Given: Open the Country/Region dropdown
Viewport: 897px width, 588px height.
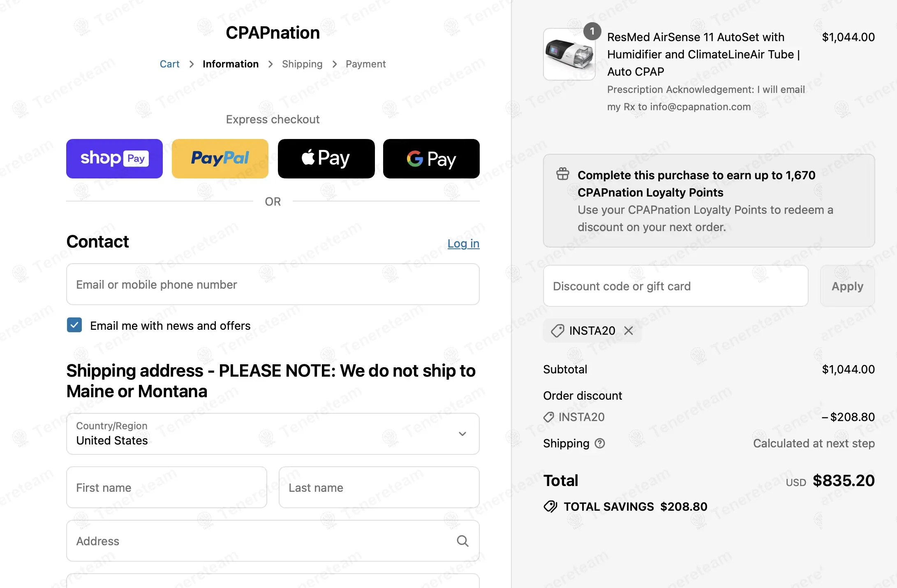Looking at the screenshot, I should [x=273, y=434].
